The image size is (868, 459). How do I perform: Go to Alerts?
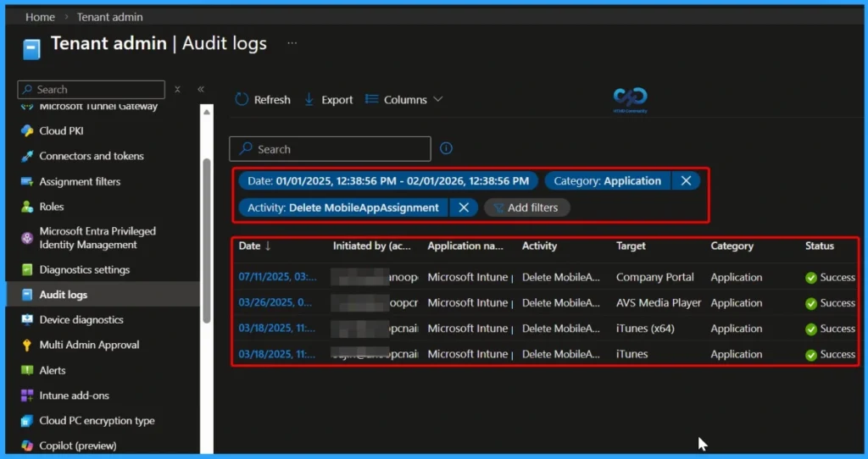click(x=52, y=371)
